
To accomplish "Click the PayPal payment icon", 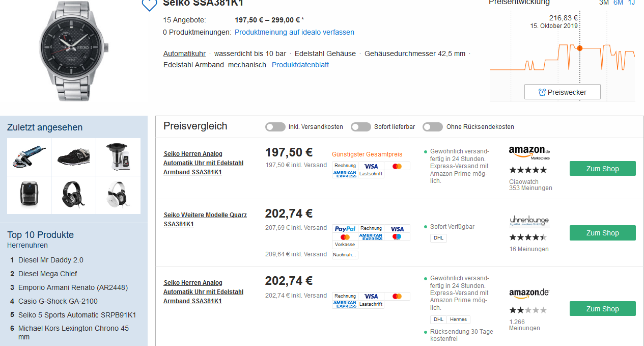I will click(345, 229).
